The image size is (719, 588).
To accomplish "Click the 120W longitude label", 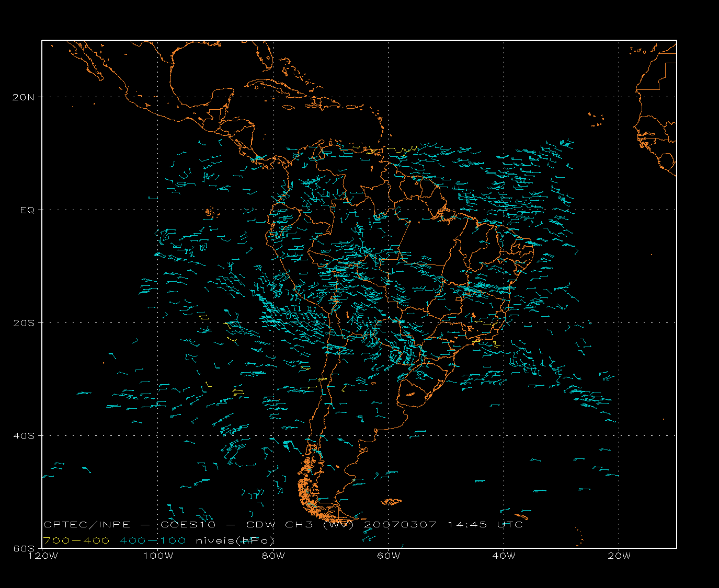I will [43, 556].
